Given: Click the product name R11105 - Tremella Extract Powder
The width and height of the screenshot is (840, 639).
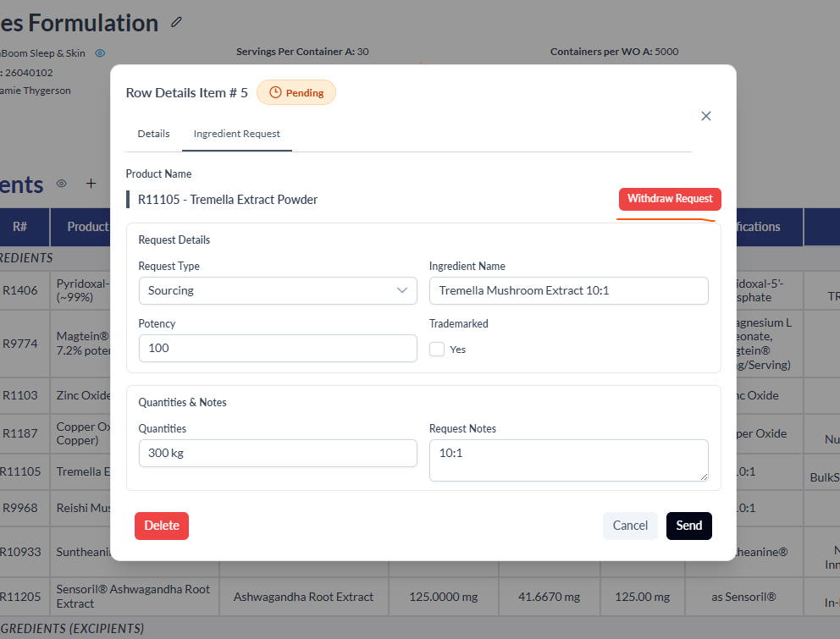Looking at the screenshot, I should pyautogui.click(x=228, y=200).
